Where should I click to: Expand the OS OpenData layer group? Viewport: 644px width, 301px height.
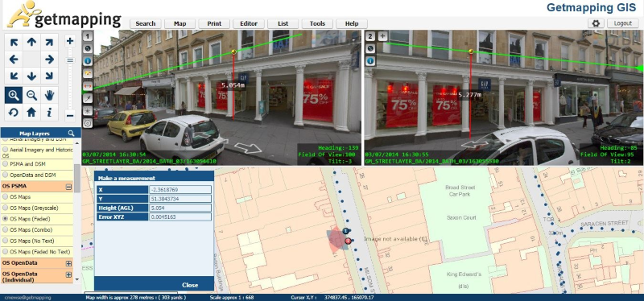point(68,263)
